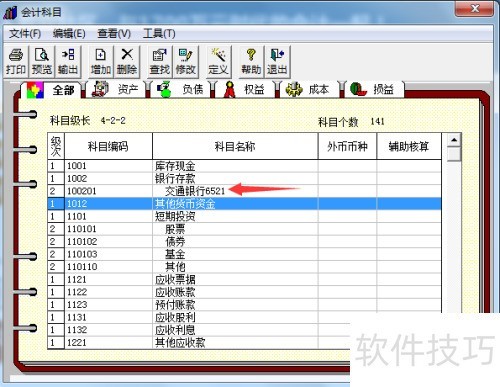Switch to the 负债 tab
Image resolution: width=500 pixels, height=387 pixels.
(x=180, y=89)
